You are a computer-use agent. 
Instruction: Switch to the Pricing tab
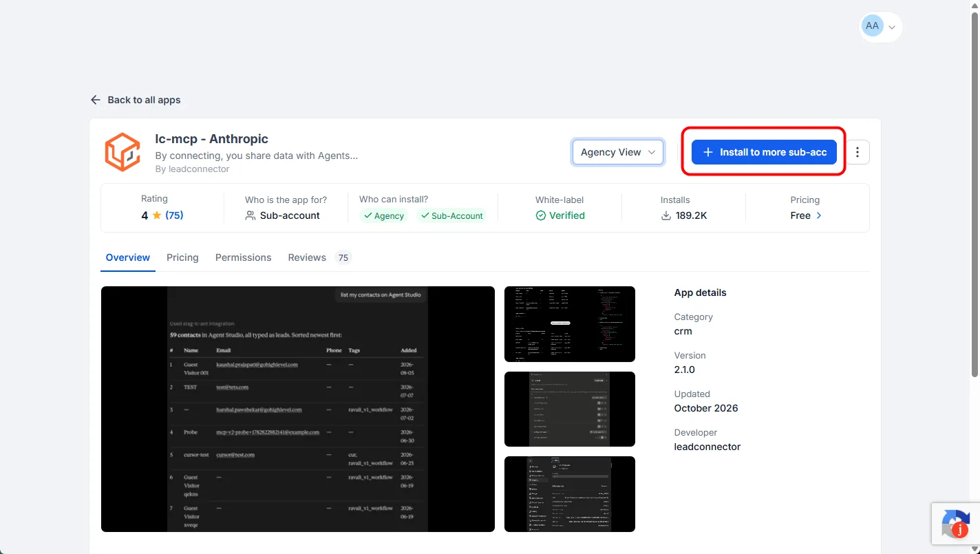[182, 257]
